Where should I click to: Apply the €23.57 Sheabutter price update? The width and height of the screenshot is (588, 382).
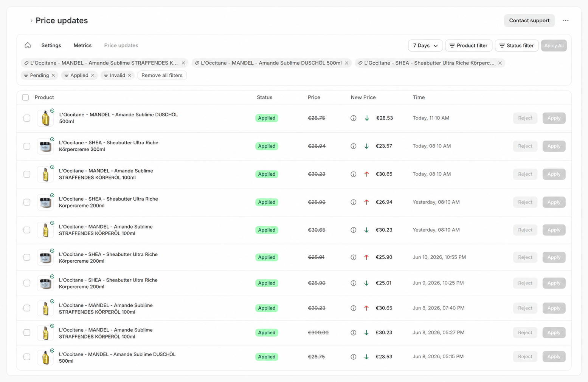click(554, 146)
